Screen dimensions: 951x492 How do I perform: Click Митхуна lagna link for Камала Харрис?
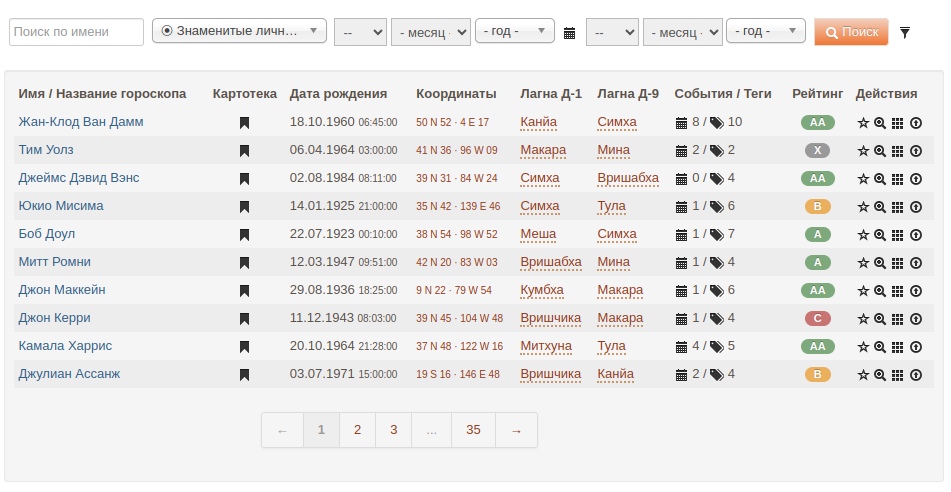tap(546, 346)
